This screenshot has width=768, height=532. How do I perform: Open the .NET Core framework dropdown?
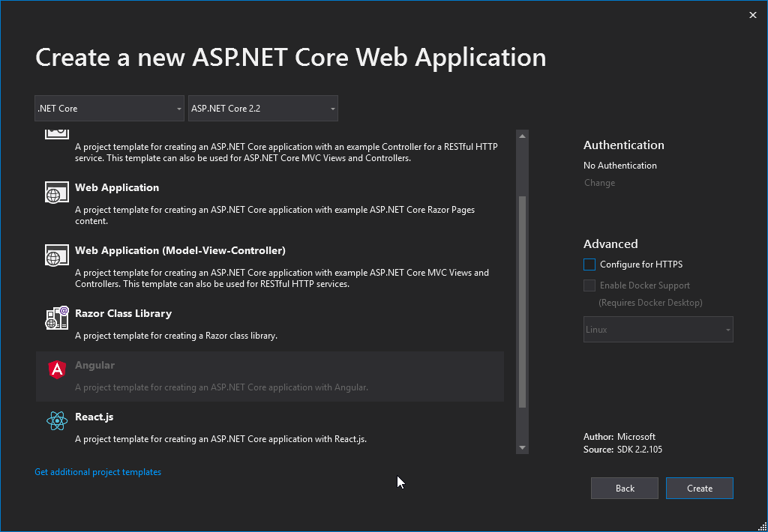pos(109,108)
